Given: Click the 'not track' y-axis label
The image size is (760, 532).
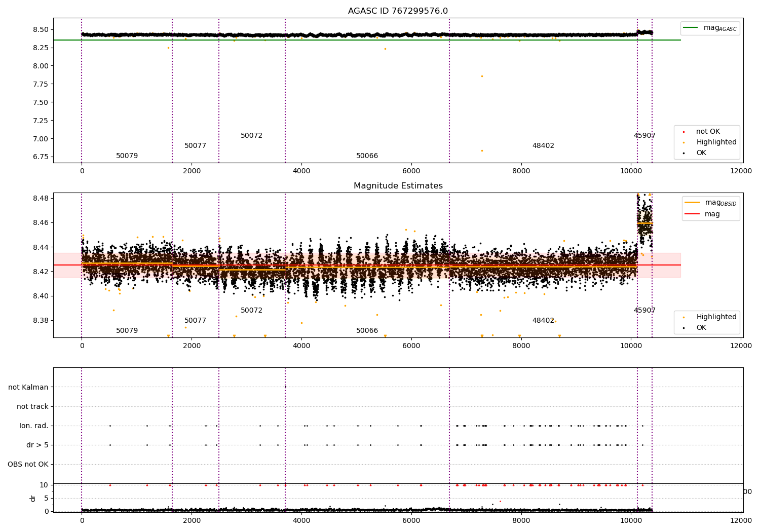Looking at the screenshot, I should [32, 407].
